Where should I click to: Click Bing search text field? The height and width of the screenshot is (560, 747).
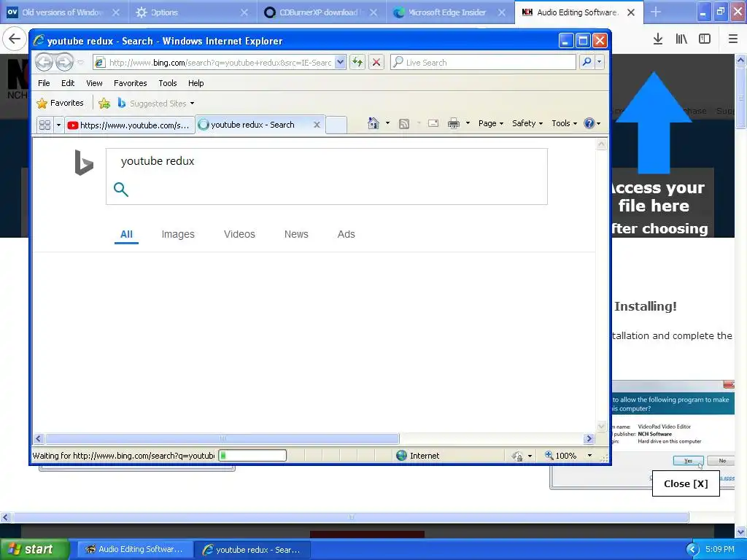click(326, 161)
